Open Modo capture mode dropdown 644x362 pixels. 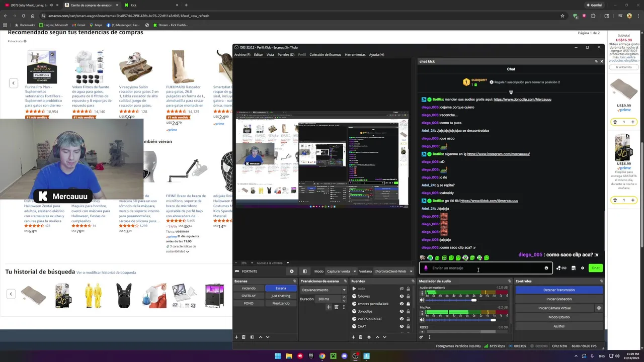[x=341, y=271]
